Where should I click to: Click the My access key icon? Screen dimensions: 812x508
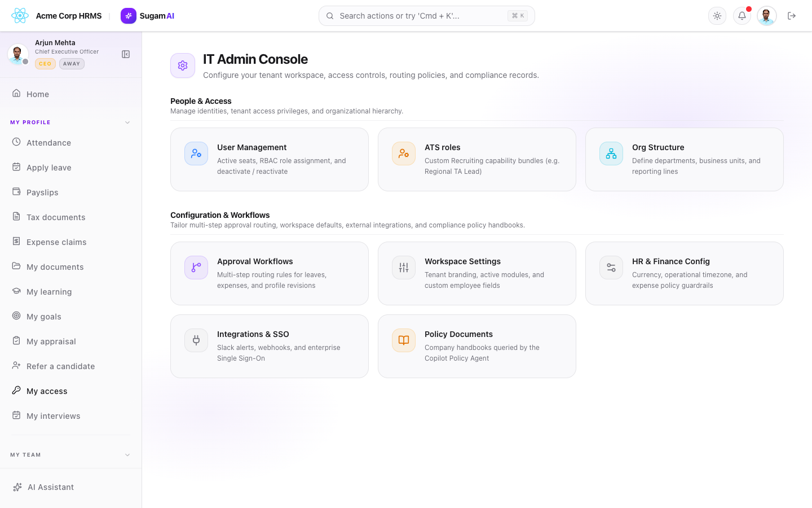[16, 391]
